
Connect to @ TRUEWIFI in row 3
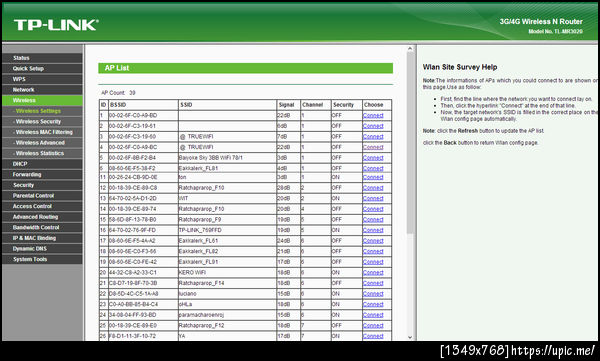373,137
